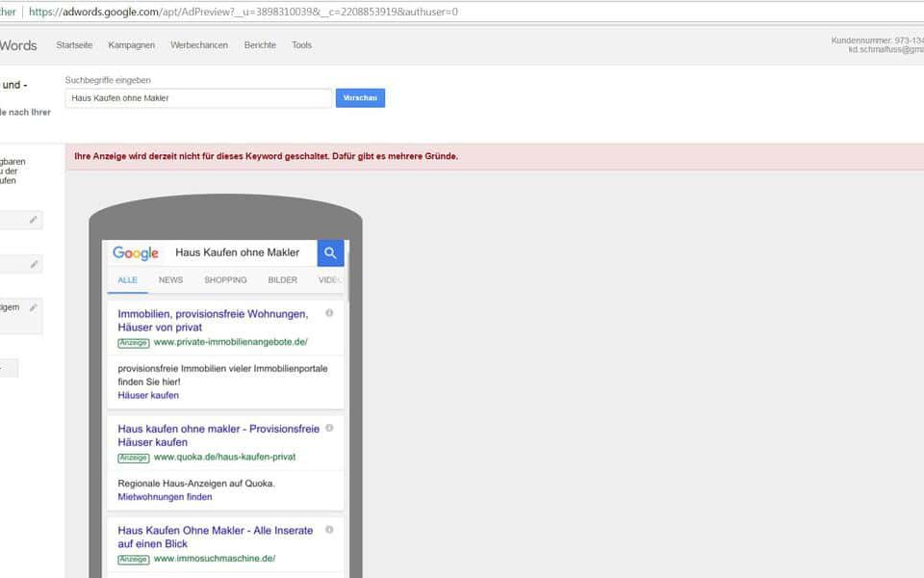Click the AdWords logo text

pyautogui.click(x=18, y=45)
